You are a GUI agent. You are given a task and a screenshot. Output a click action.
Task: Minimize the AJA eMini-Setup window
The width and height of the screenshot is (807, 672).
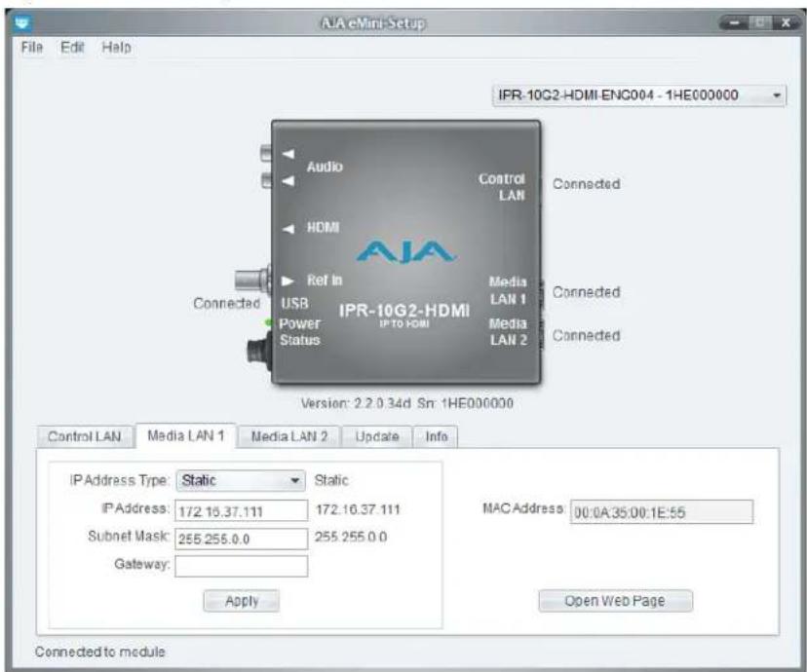[x=734, y=23]
